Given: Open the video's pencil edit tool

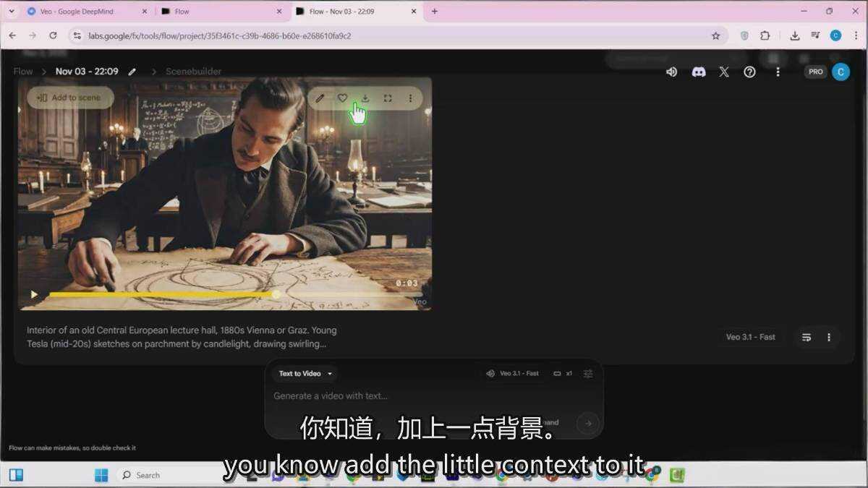Looking at the screenshot, I should pyautogui.click(x=320, y=98).
